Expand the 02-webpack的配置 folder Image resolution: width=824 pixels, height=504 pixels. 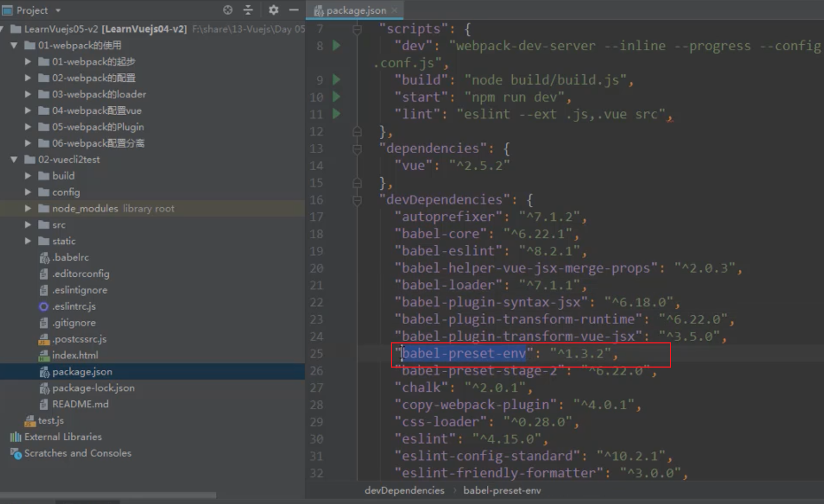pos(28,78)
